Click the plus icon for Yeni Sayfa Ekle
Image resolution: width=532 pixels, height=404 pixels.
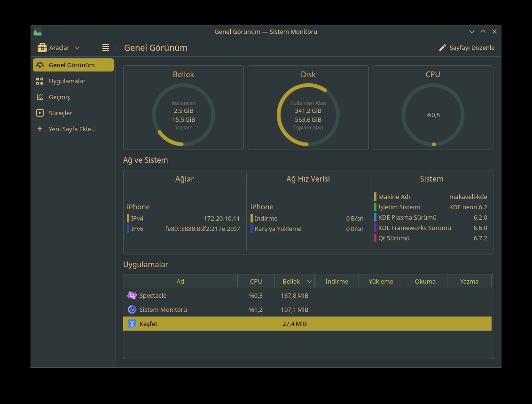click(x=40, y=129)
